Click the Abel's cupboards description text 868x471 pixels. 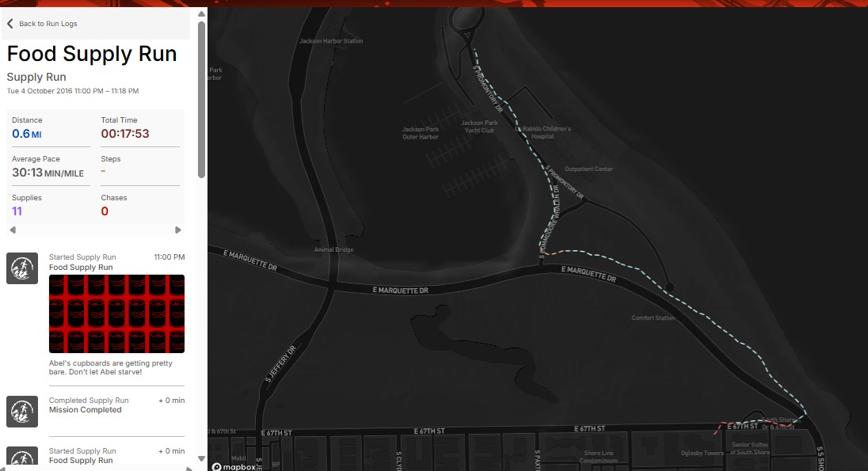pos(111,367)
